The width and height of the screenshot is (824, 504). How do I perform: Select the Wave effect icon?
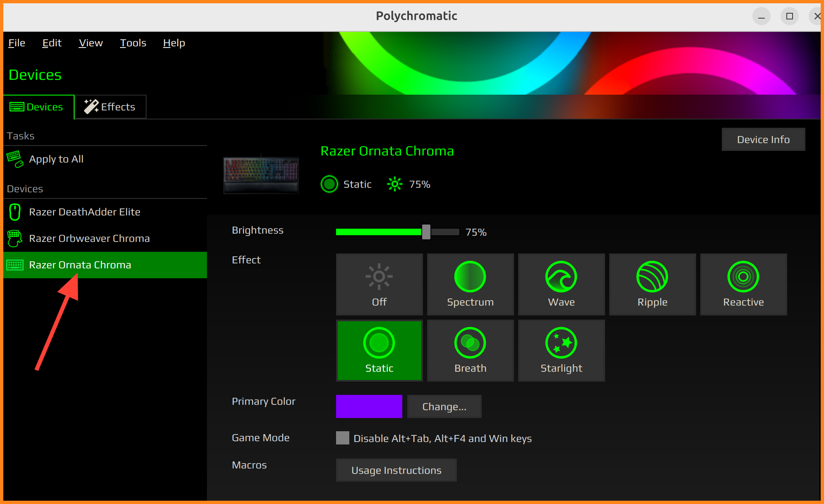561,277
